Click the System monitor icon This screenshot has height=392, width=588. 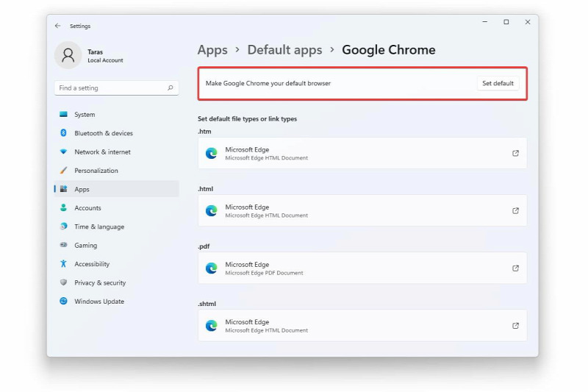coord(63,114)
